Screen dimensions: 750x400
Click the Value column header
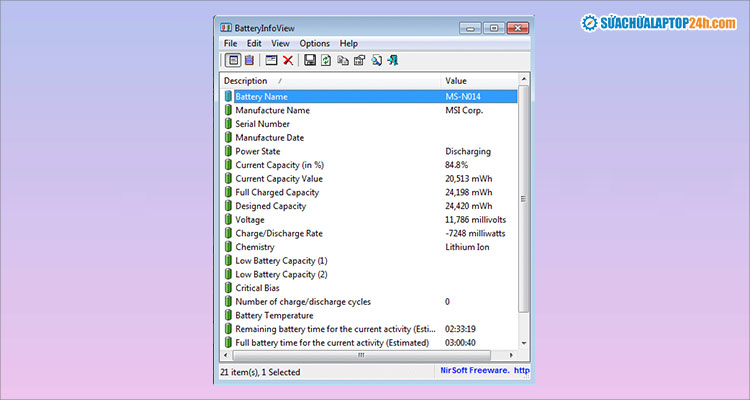pos(455,80)
